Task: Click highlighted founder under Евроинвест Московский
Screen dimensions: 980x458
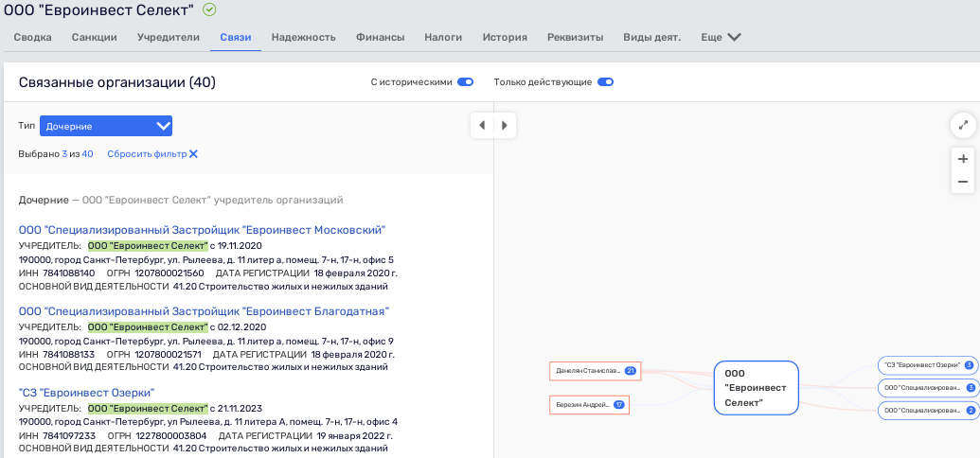Action: click(x=148, y=245)
